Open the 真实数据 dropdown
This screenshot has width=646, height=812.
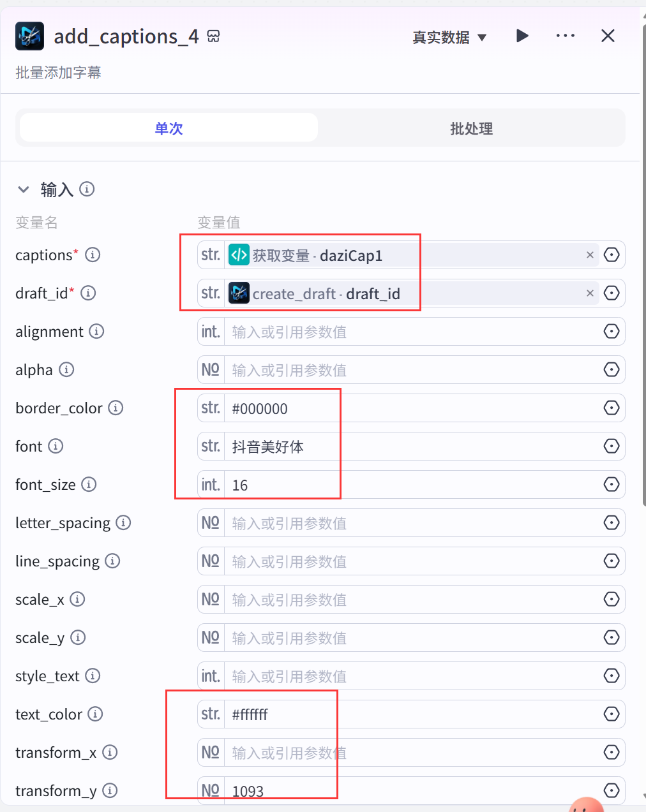[449, 37]
